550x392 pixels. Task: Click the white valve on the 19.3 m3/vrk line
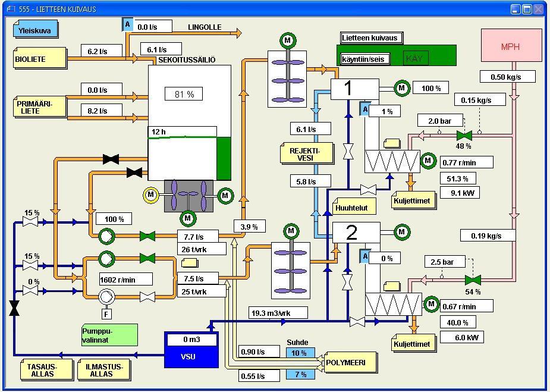tap(357, 321)
